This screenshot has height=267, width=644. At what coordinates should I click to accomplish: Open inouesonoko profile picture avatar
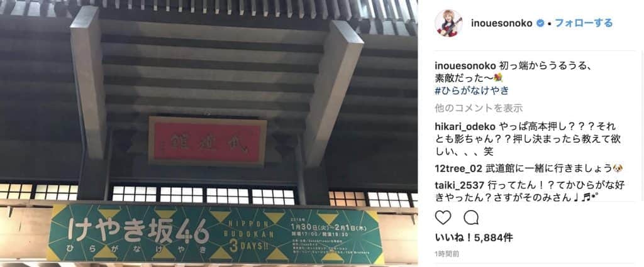click(449, 23)
